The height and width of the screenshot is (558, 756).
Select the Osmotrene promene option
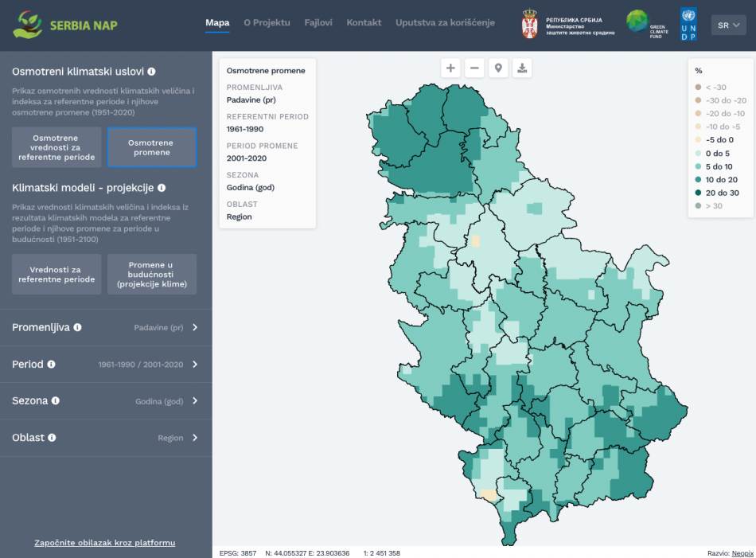coord(151,147)
